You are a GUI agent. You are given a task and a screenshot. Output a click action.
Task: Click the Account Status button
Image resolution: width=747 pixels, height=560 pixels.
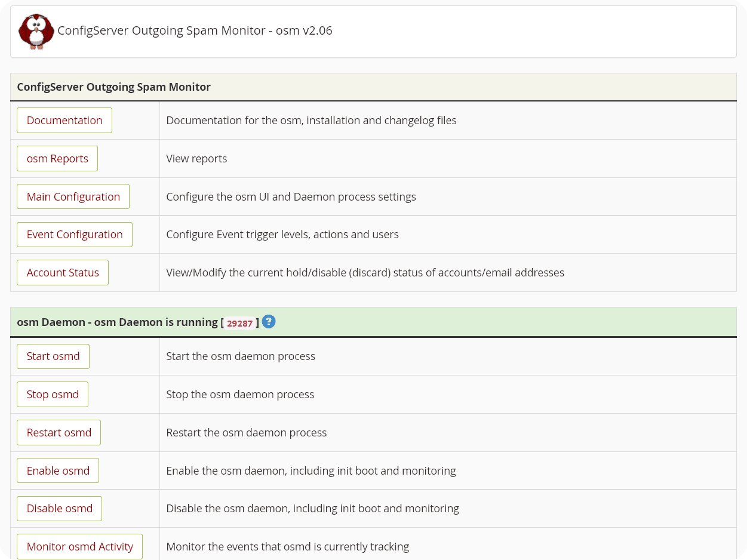[x=63, y=273]
